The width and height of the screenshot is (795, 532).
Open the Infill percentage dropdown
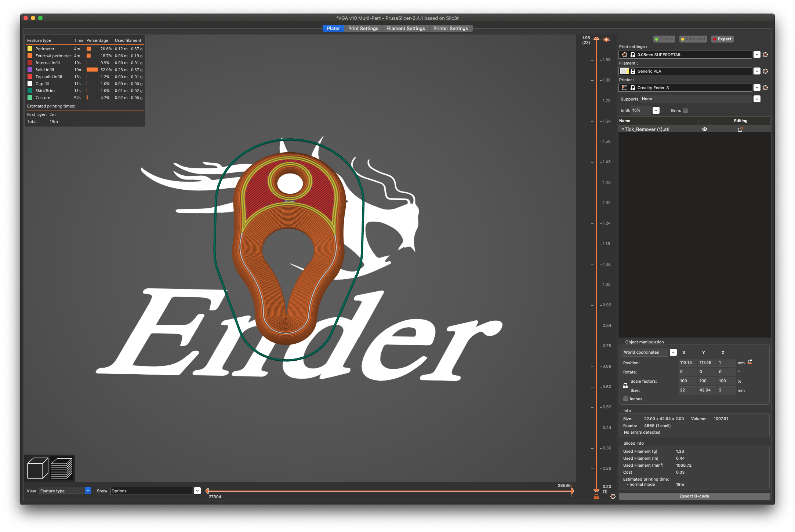[656, 110]
